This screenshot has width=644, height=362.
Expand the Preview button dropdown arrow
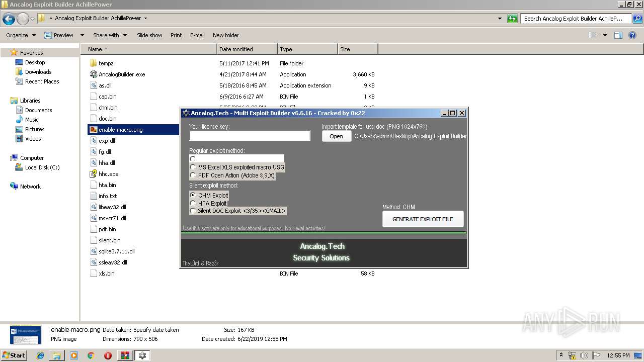[83, 35]
